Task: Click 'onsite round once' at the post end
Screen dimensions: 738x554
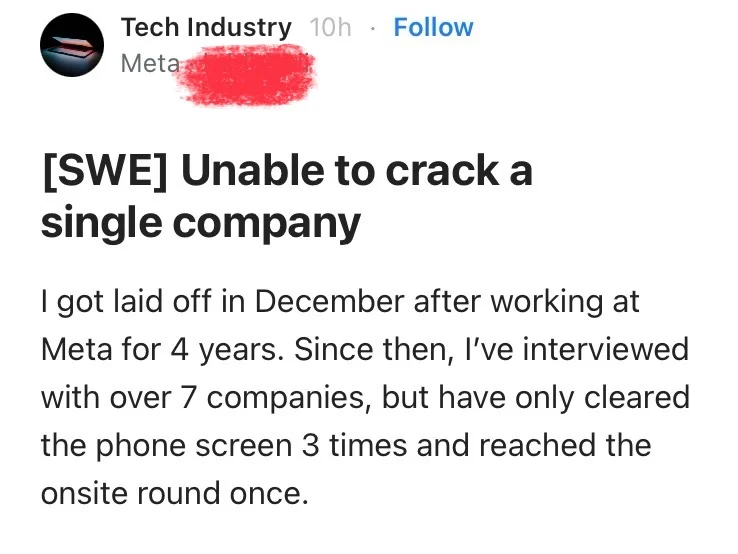Action: (175, 494)
